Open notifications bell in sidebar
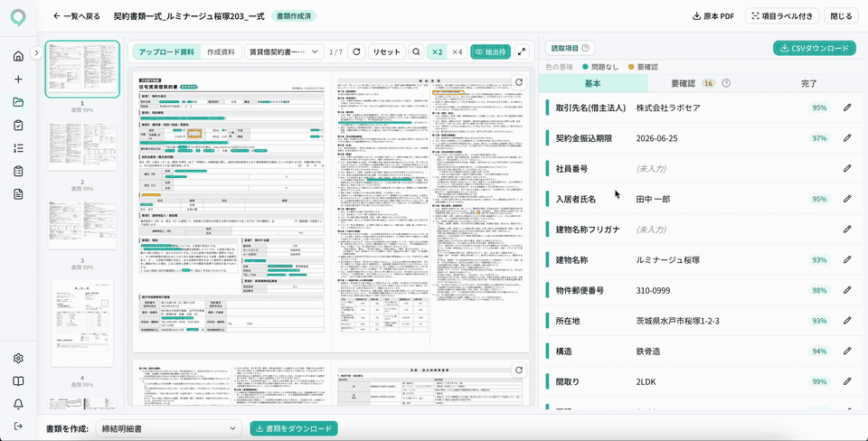This screenshot has height=441, width=868. tap(18, 404)
